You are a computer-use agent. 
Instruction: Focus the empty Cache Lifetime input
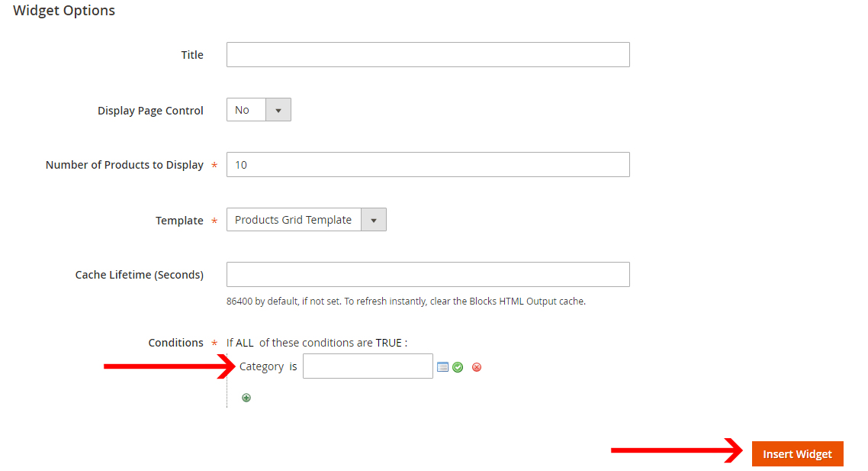coord(427,274)
